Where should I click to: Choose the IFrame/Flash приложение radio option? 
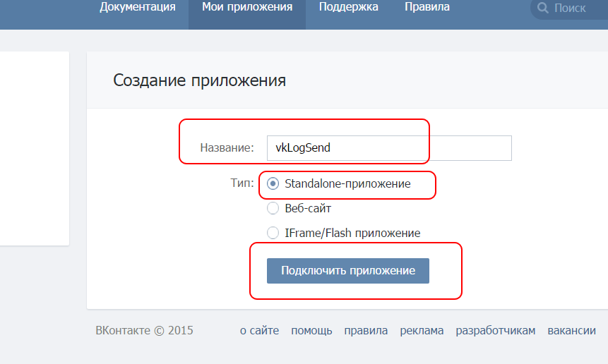click(273, 233)
